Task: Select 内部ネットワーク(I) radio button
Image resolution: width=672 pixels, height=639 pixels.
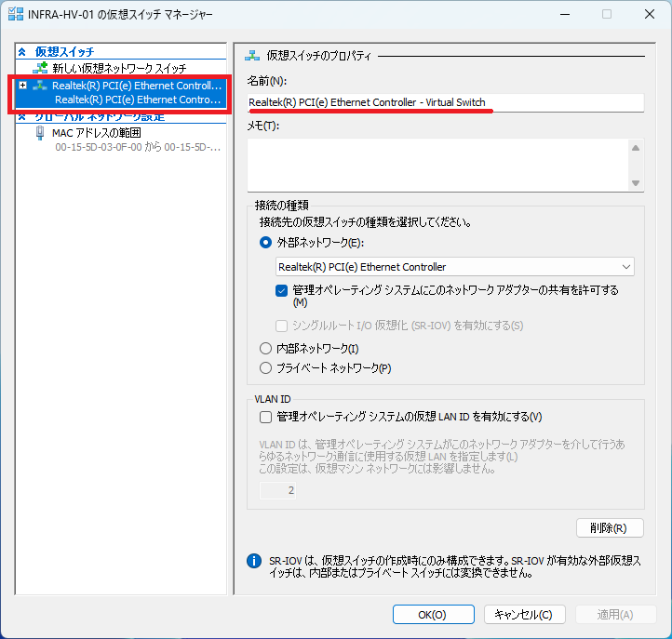Action: point(265,348)
